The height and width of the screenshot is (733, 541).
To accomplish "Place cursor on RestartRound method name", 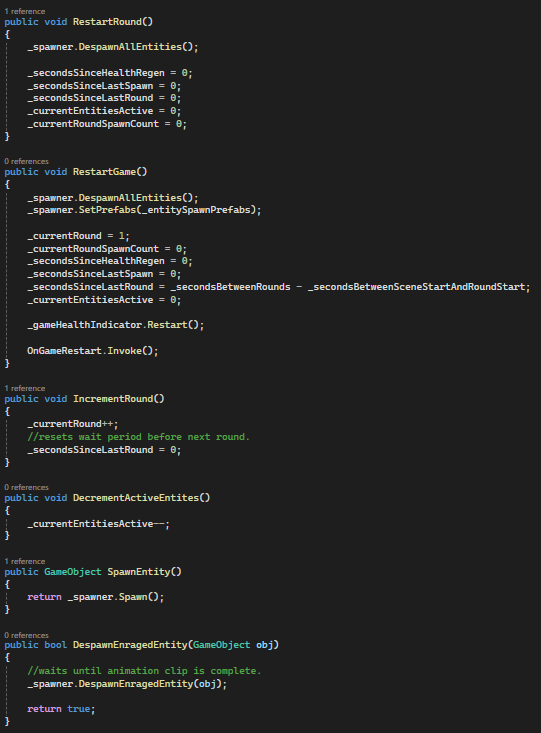I will [x=107, y=22].
